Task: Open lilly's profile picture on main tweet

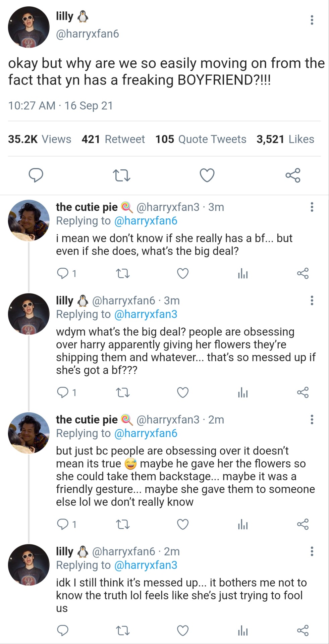Action: 29,27
